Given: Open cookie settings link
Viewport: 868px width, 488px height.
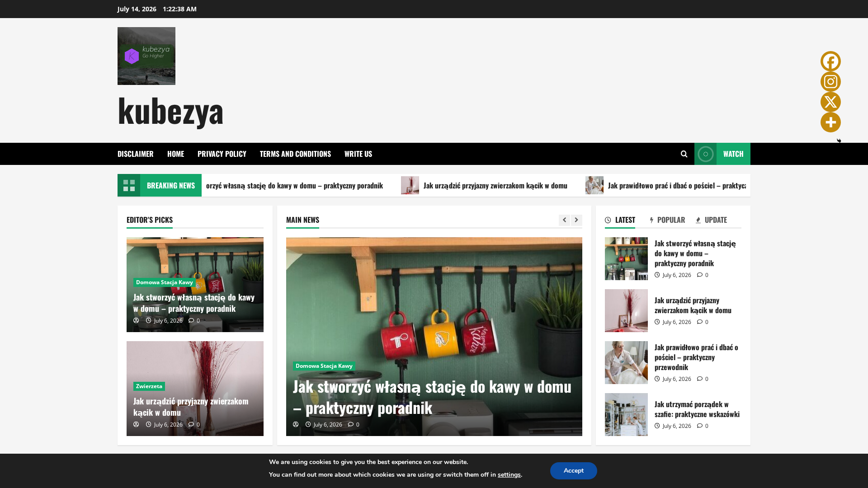Looking at the screenshot, I should (509, 475).
